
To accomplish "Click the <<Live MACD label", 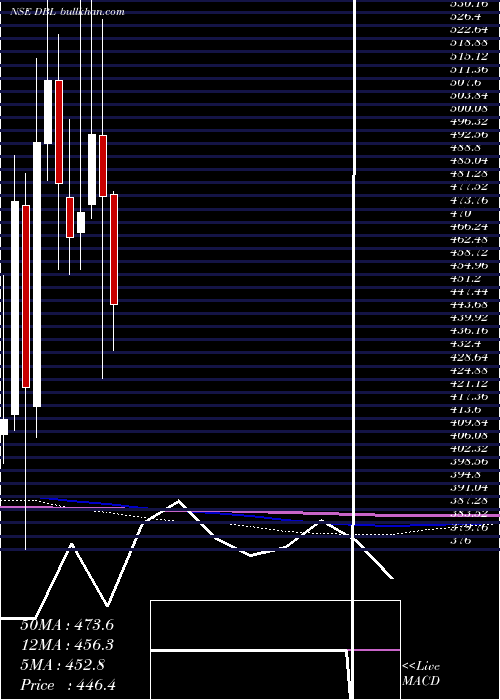I will click(421, 674).
